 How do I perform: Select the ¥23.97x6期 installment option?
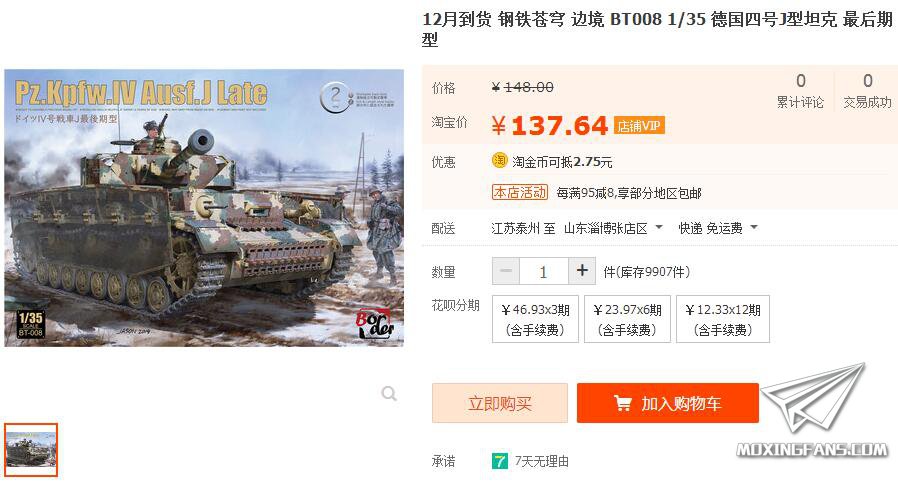pos(627,319)
